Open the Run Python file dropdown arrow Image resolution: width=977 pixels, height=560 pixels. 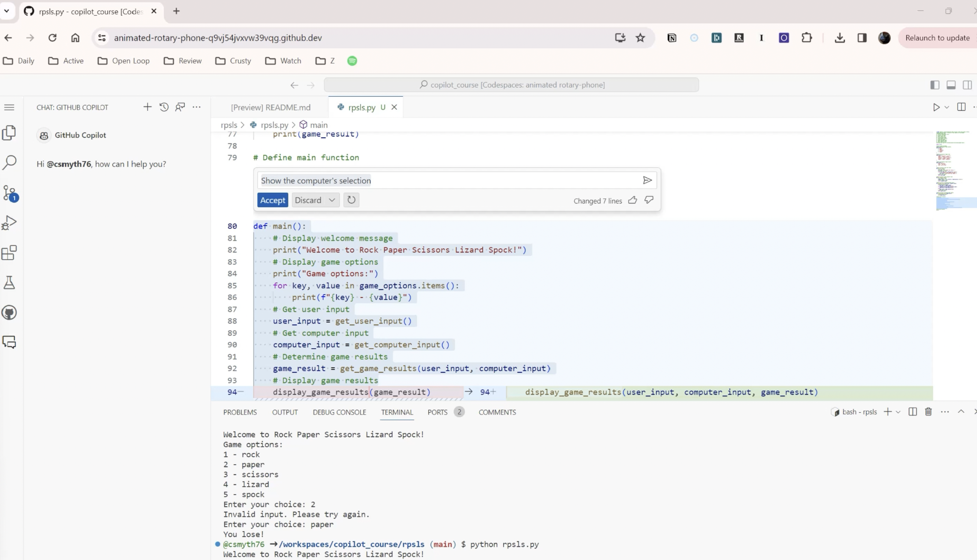click(x=947, y=107)
